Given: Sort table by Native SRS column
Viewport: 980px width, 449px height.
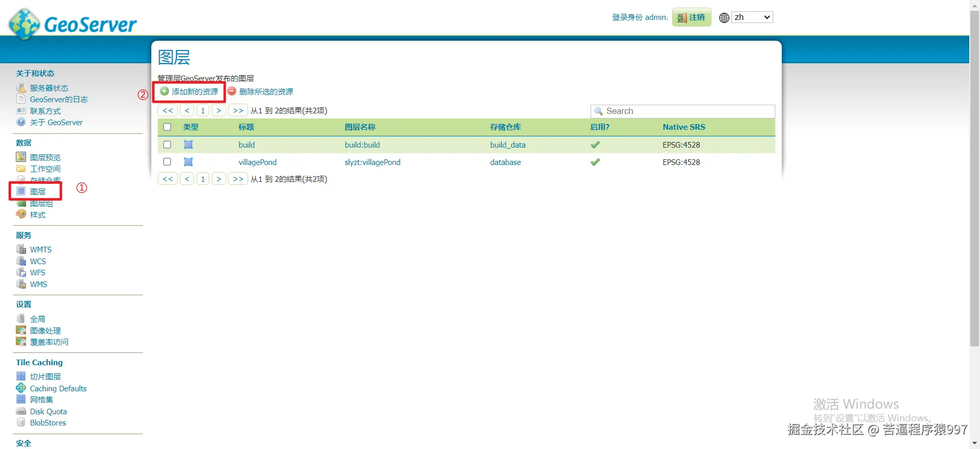Looking at the screenshot, I should pos(684,127).
